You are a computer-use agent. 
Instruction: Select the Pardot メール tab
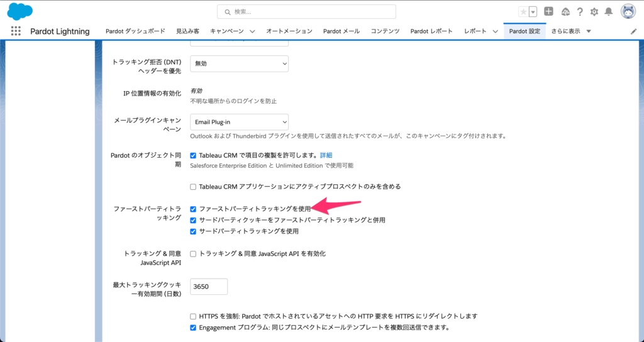click(x=341, y=31)
